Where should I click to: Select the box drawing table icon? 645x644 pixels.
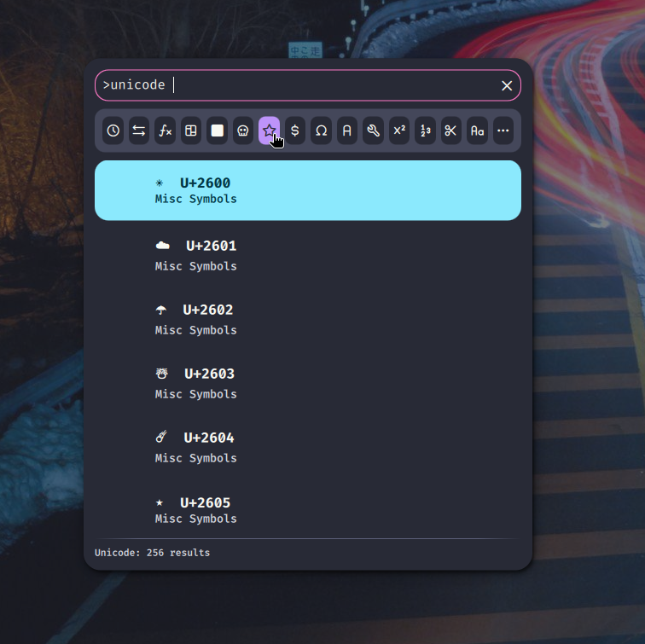click(191, 131)
